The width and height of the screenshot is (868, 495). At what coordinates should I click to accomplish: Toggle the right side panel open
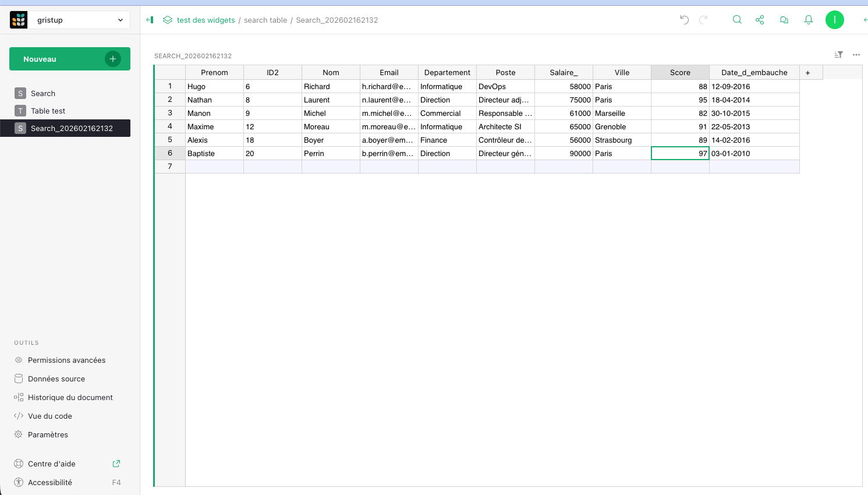pos(865,20)
